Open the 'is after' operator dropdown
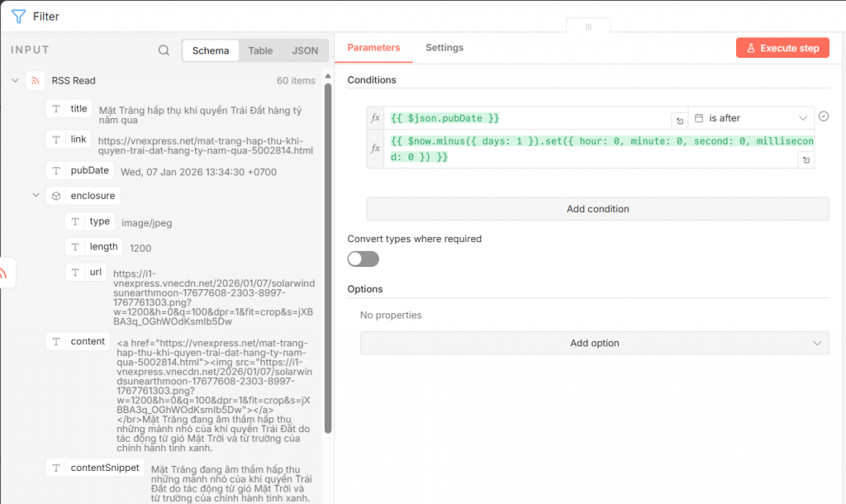This screenshot has height=504, width=846. pos(751,118)
